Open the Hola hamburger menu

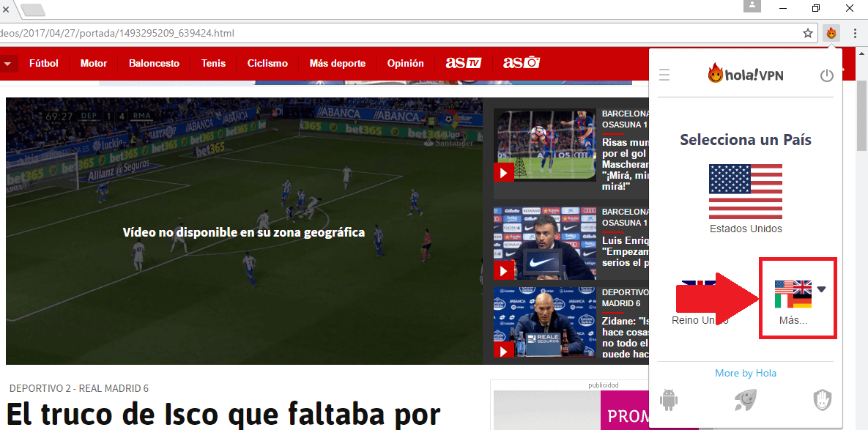click(664, 75)
